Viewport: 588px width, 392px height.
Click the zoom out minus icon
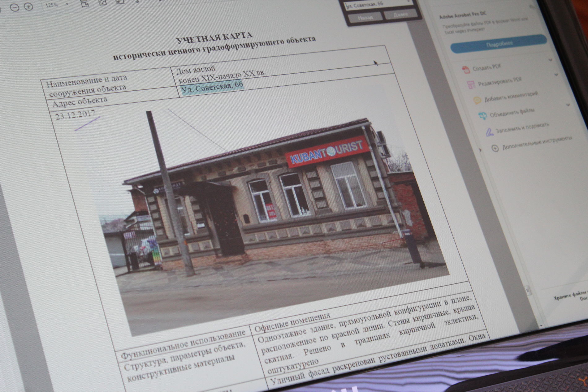click(x=14, y=7)
